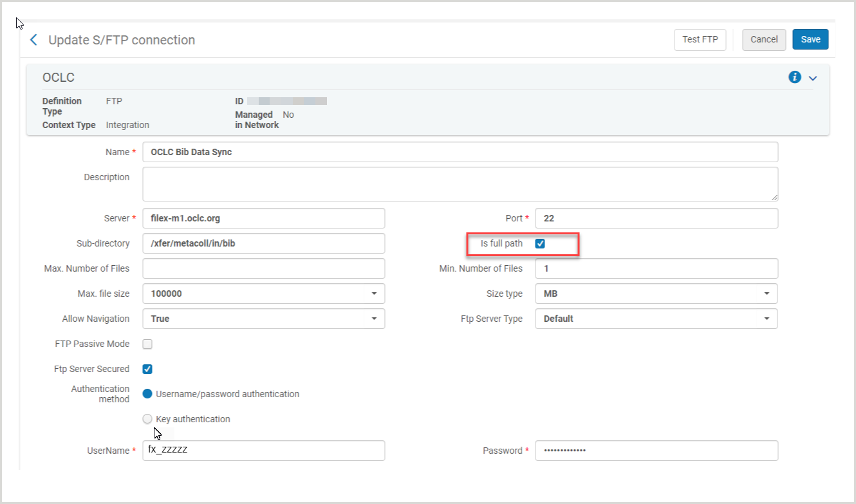Click the 'Authentication method' label
This screenshot has height=504, width=856.
100,394
